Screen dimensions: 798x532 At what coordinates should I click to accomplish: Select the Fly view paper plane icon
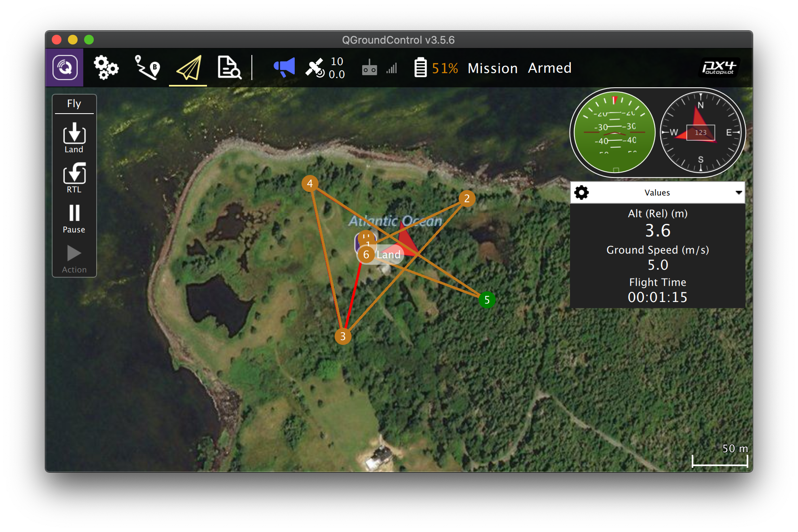[x=188, y=68]
